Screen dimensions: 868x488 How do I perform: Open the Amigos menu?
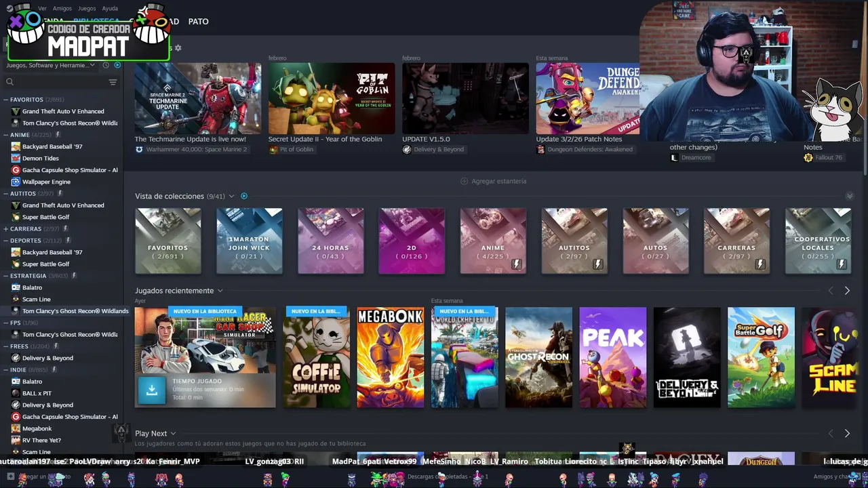[62, 9]
